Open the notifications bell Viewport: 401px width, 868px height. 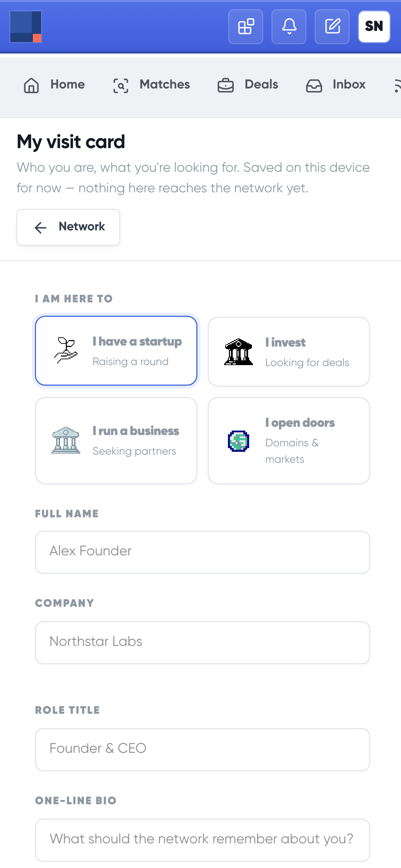(289, 27)
